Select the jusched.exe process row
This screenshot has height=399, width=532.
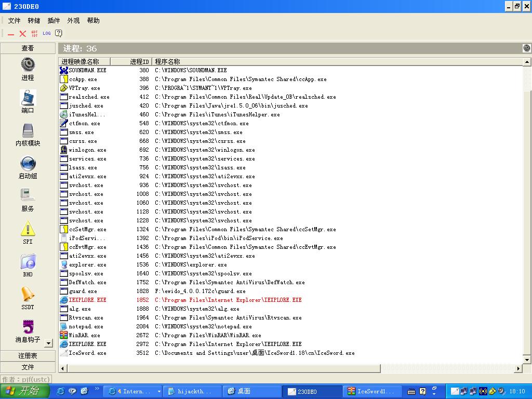291,105
